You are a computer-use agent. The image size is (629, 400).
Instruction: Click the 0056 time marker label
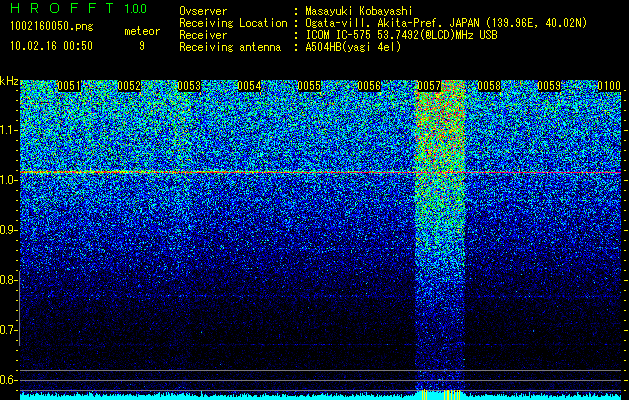[369, 86]
